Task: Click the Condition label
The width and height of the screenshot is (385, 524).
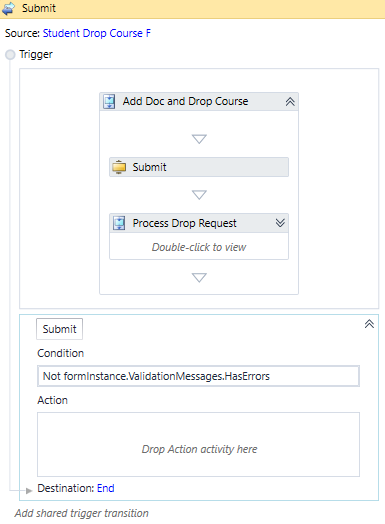Action: click(x=60, y=353)
